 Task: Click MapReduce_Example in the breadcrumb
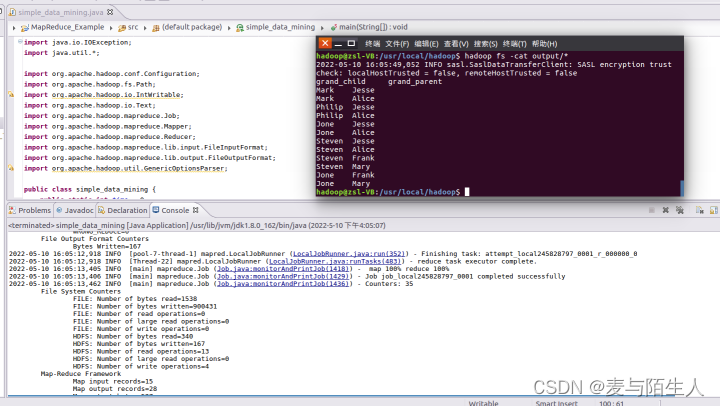[68, 27]
